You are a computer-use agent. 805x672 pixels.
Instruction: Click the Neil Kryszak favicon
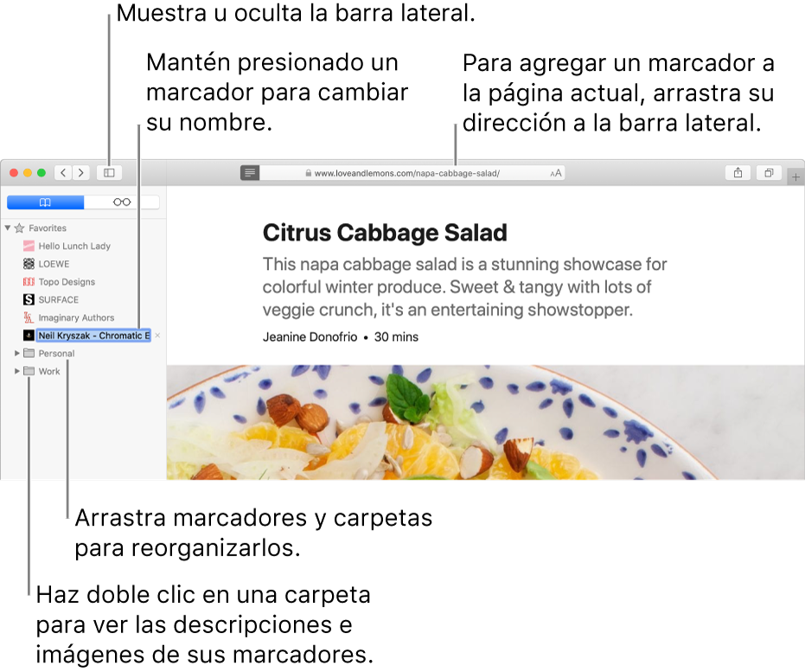29,336
